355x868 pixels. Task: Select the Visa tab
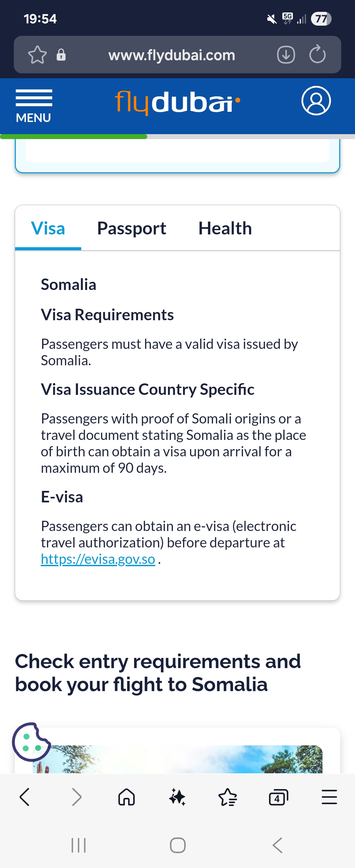48,229
